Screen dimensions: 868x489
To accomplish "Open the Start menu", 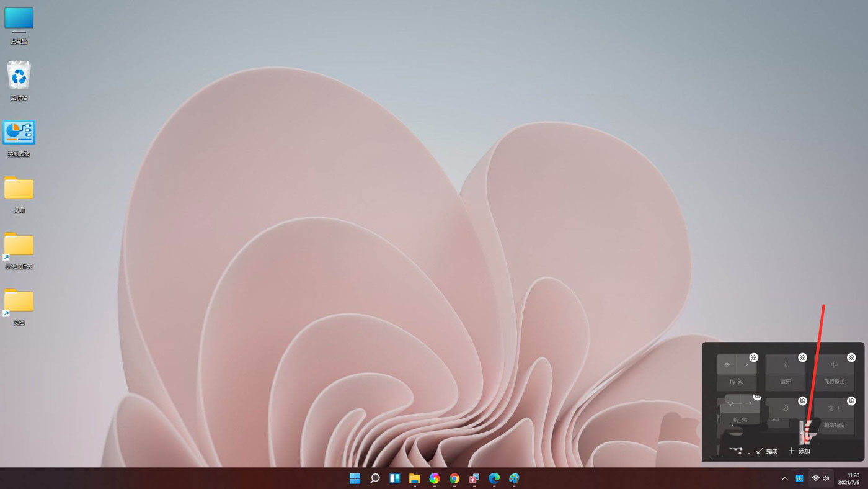I will point(355,478).
